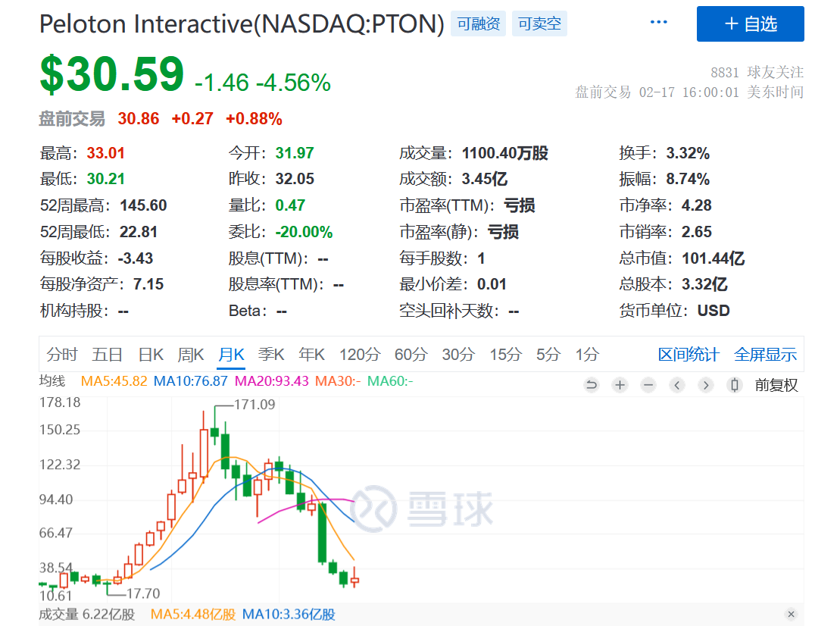This screenshot has height=626, width=840.
Task: Click the 可卖空 short-sell tag
Action: [539, 23]
